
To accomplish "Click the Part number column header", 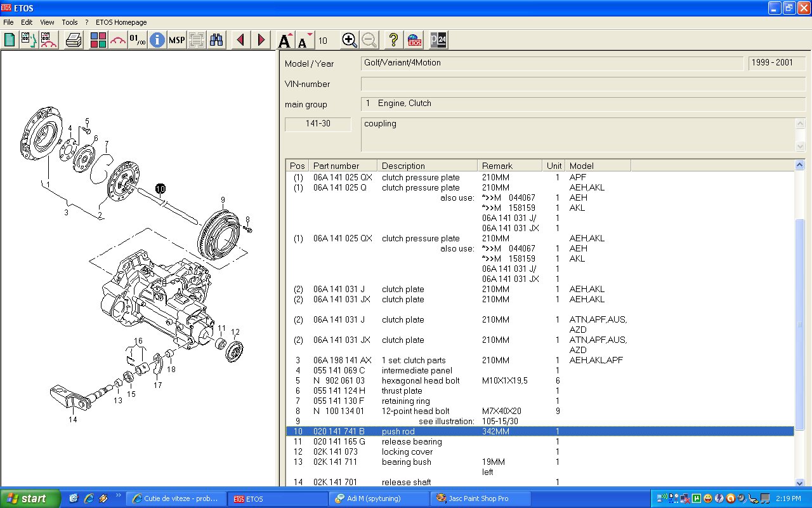I will pyautogui.click(x=343, y=166).
